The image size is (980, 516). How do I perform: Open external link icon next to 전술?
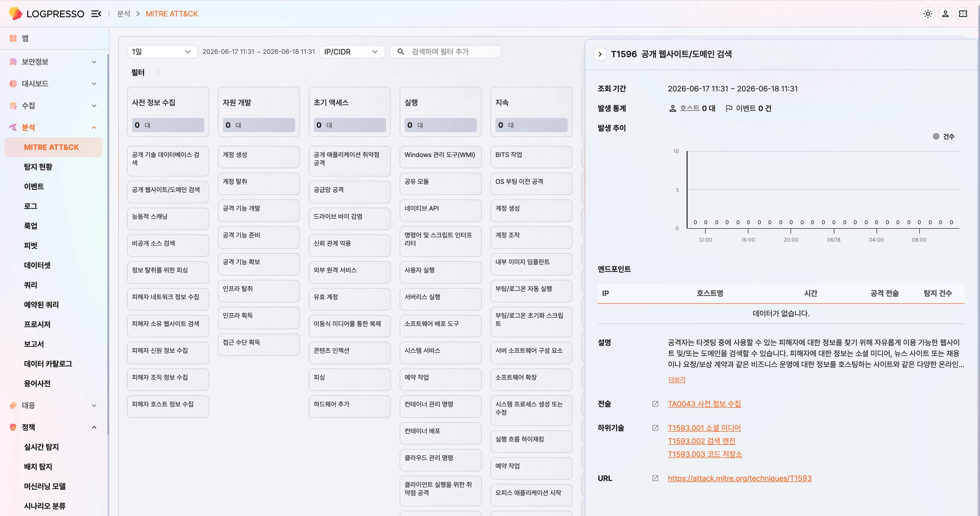[655, 404]
